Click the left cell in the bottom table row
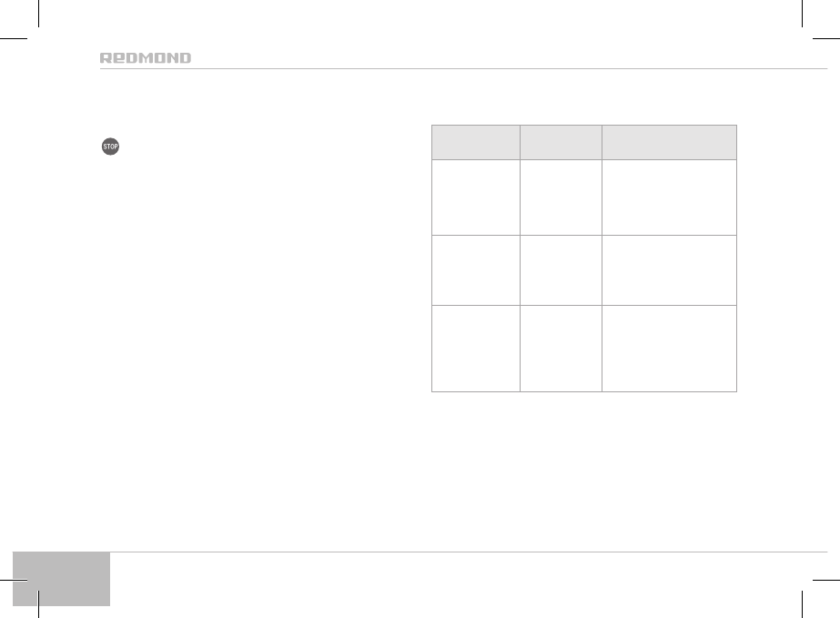 pos(475,349)
